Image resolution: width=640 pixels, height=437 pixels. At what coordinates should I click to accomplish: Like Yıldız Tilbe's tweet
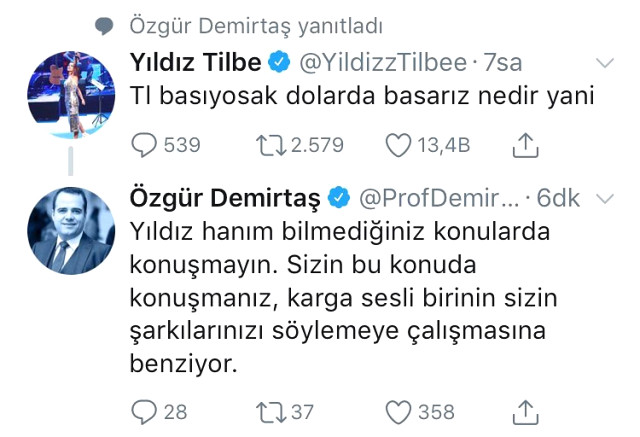click(398, 146)
